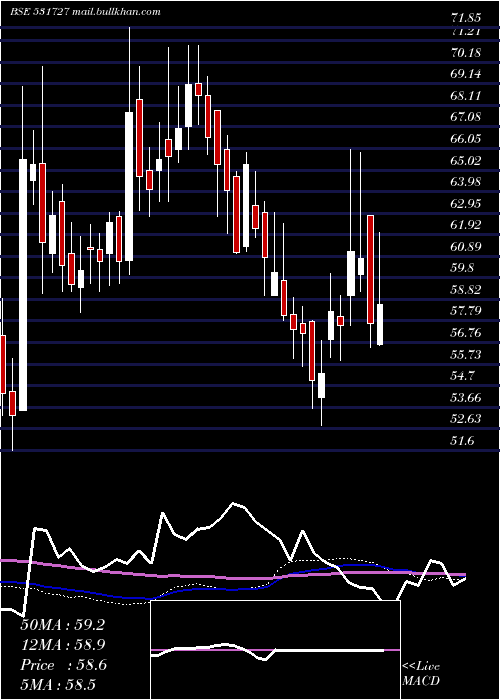The image size is (500, 700).
Task: Click the <<Live MACD label
Action: [421, 674]
